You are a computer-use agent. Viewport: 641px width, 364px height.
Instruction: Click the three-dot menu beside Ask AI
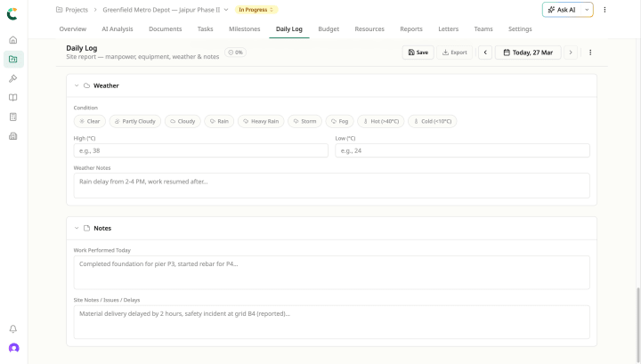click(604, 10)
